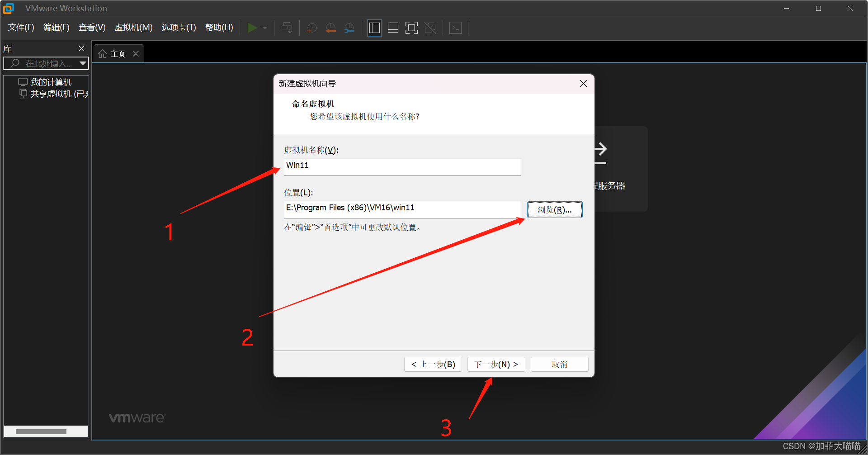Image resolution: width=868 pixels, height=455 pixels.
Task: Click the < 上一步(B) button
Action: coord(433,365)
